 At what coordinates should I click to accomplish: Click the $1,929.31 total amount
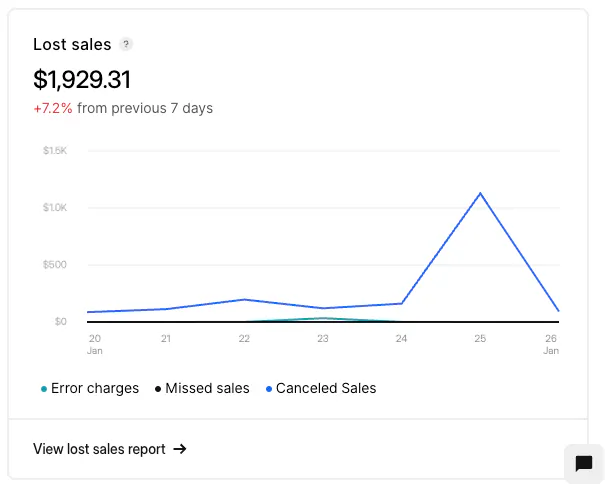click(82, 80)
